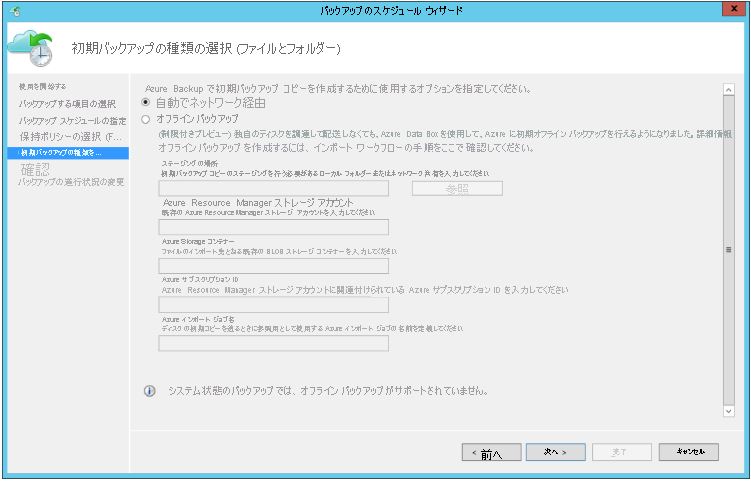The width and height of the screenshot is (751, 482).
Task: Click the cloud backup clock header icon
Action: coord(30,48)
